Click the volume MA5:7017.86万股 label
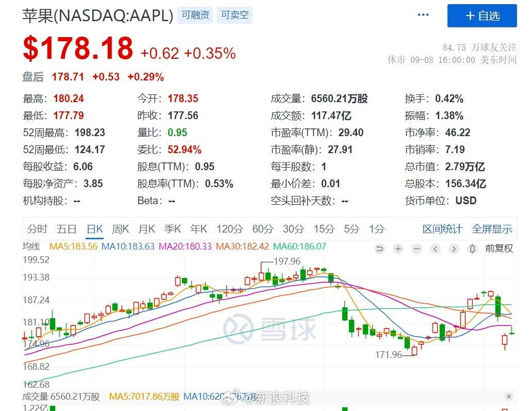The height and width of the screenshot is (411, 532). tap(144, 397)
